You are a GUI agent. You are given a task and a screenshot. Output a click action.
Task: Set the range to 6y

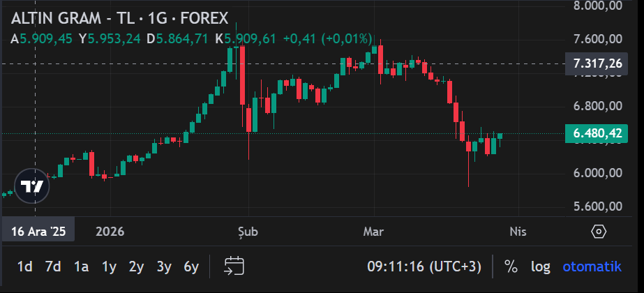click(191, 266)
